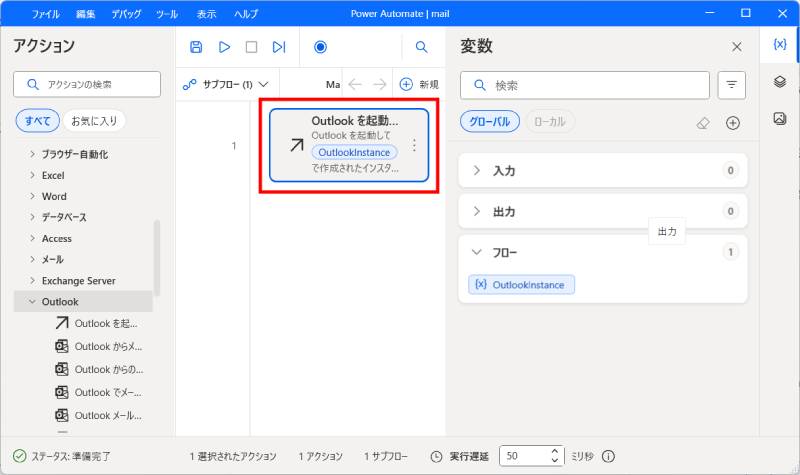
Task: Toggle the variables {x} sidebar icon
Action: 780,44
